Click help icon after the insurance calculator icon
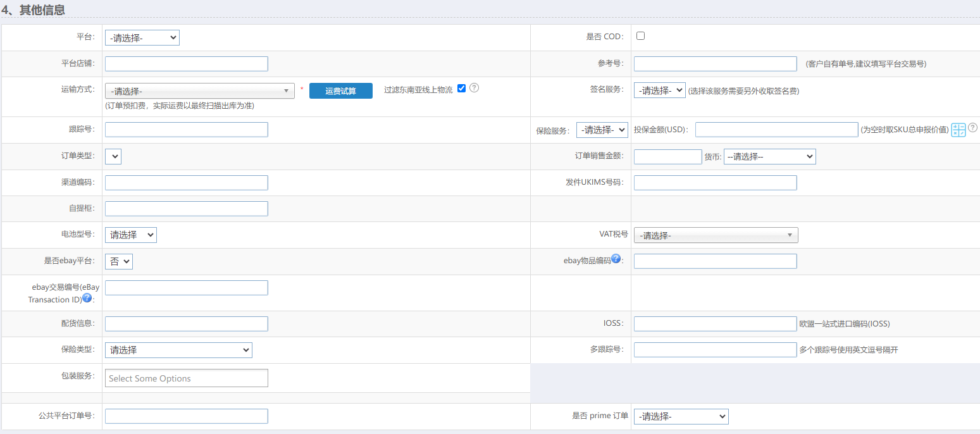 [973, 128]
